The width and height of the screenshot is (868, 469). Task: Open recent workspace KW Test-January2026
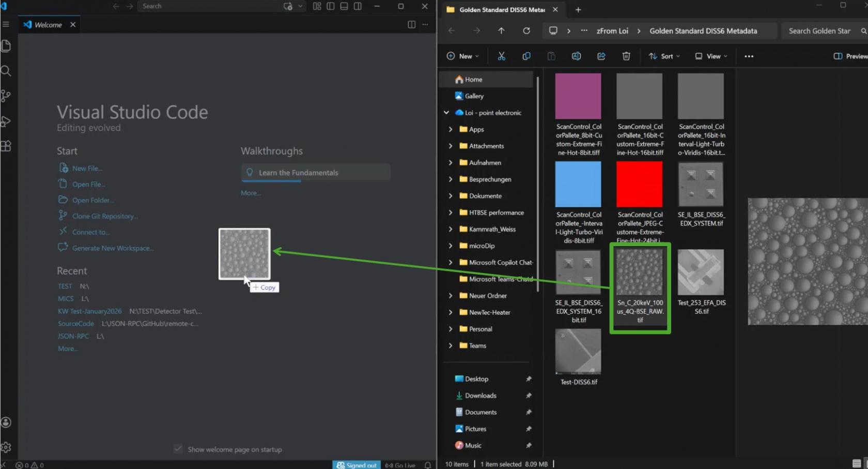click(x=89, y=311)
